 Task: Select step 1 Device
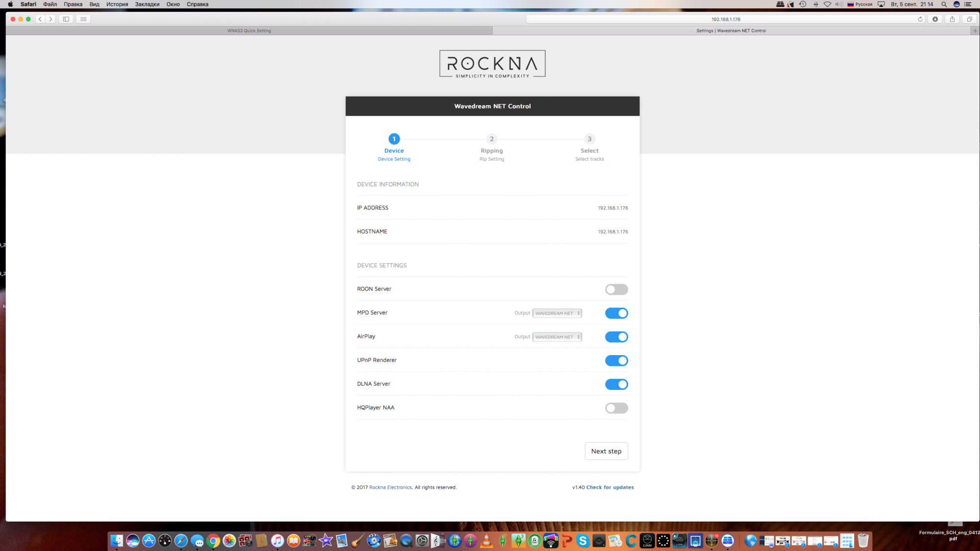(394, 147)
